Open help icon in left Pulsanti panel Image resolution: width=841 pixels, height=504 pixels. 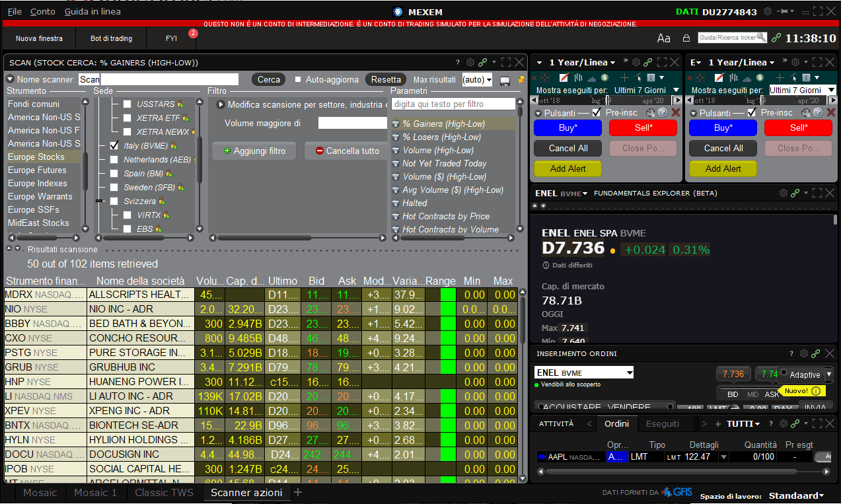[663, 112]
